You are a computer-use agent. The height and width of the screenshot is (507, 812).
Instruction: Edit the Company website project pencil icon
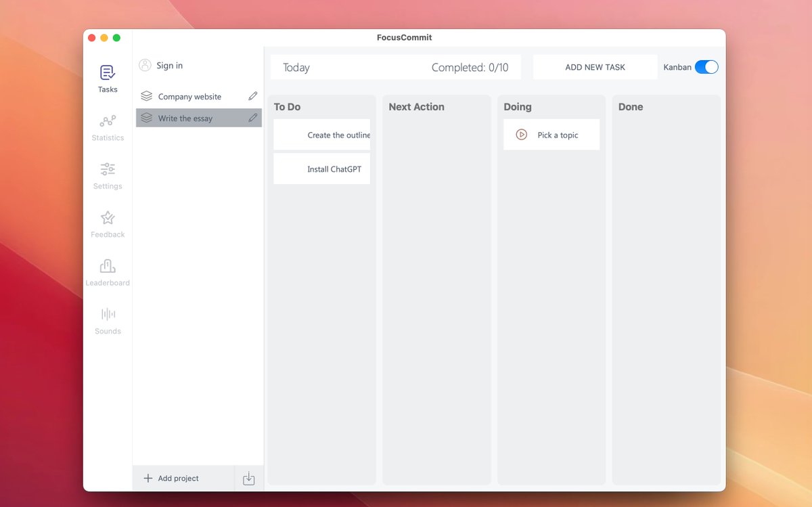[x=253, y=96]
